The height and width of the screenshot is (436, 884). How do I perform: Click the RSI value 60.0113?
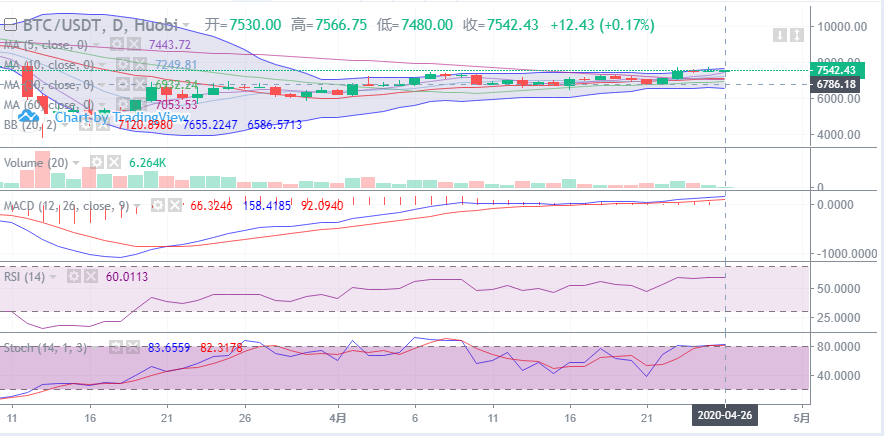[x=127, y=276]
